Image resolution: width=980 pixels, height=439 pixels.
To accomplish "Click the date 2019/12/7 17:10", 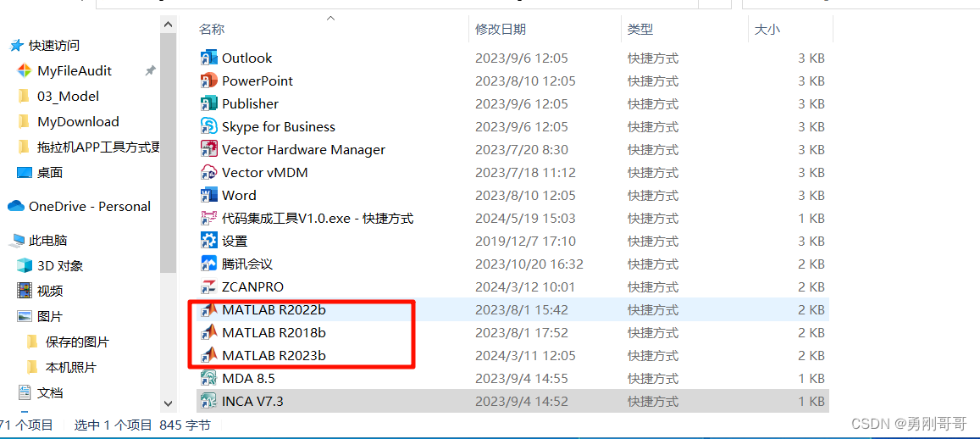I will (x=525, y=241).
